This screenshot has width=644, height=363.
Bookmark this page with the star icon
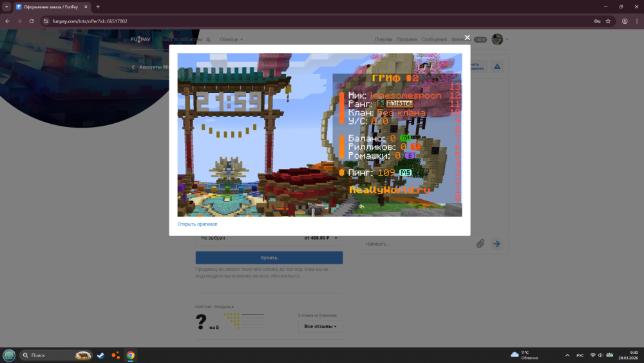[x=609, y=21]
